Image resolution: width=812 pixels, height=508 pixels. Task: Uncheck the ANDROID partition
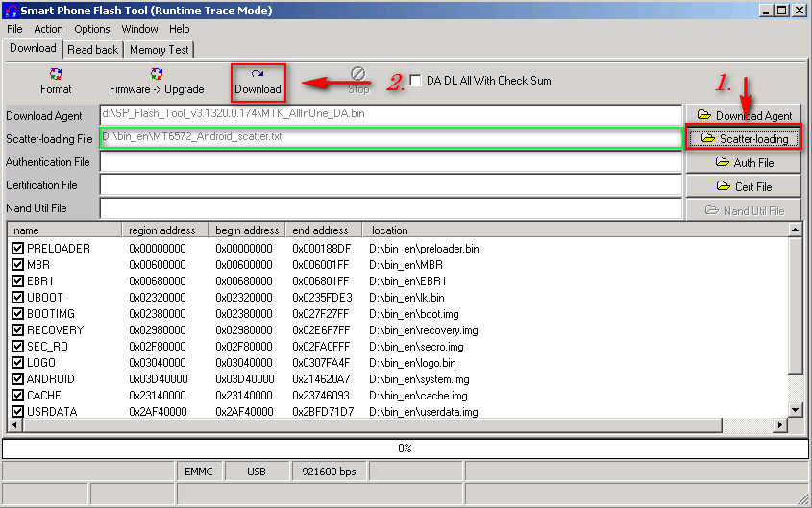pos(17,378)
